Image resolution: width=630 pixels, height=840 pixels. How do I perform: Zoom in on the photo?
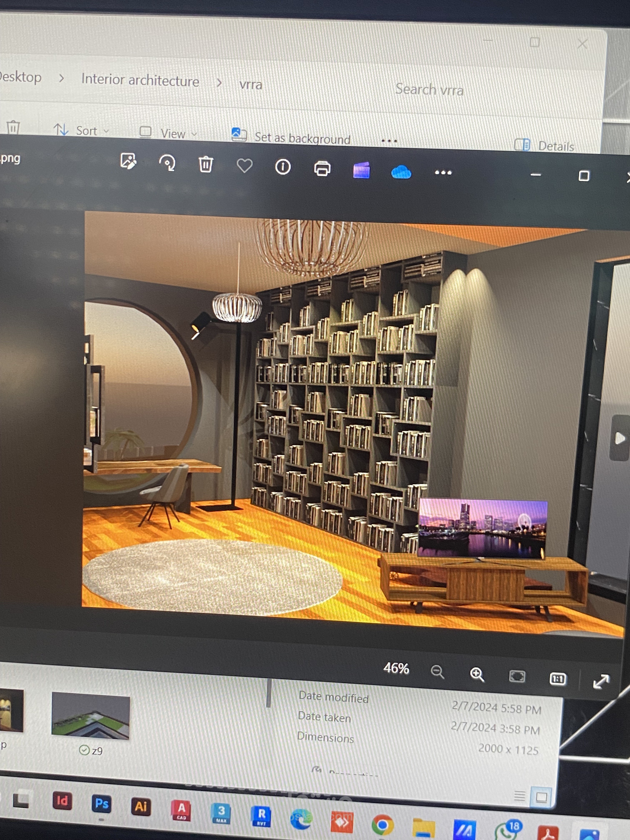(x=477, y=674)
